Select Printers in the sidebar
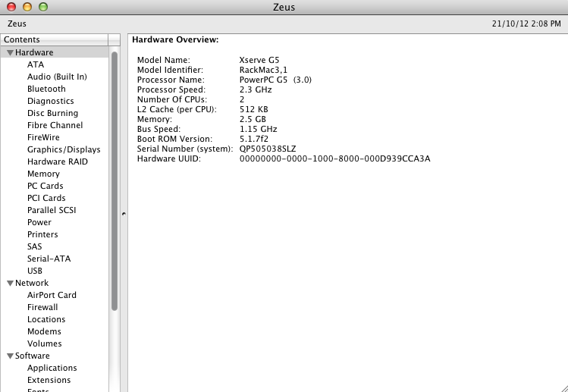Image resolution: width=568 pixels, height=392 pixels. coord(42,234)
